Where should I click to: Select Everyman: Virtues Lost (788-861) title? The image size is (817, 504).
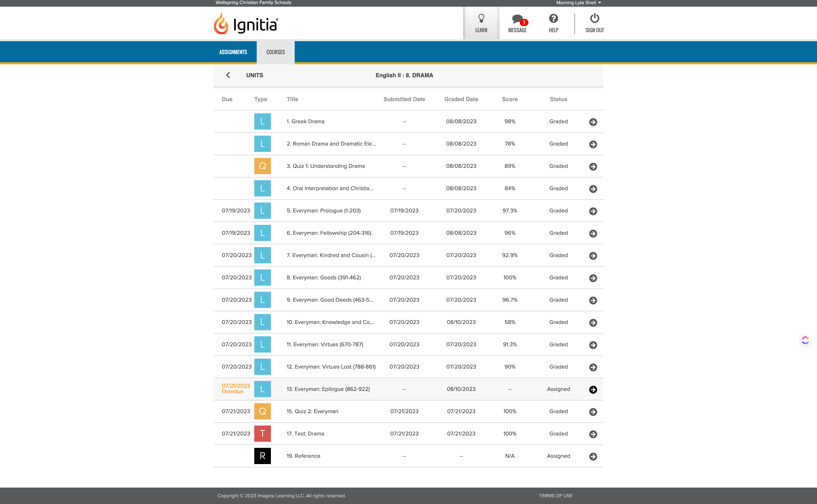331,367
